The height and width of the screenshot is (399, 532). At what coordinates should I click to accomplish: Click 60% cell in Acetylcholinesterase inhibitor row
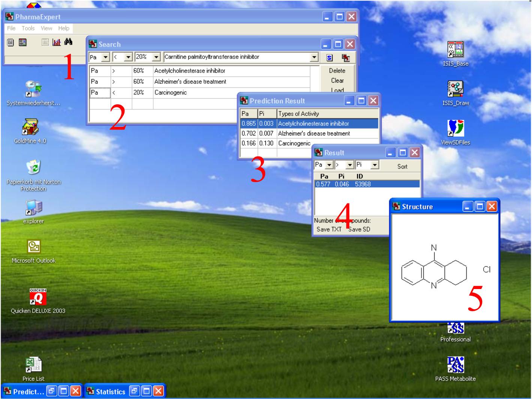142,71
